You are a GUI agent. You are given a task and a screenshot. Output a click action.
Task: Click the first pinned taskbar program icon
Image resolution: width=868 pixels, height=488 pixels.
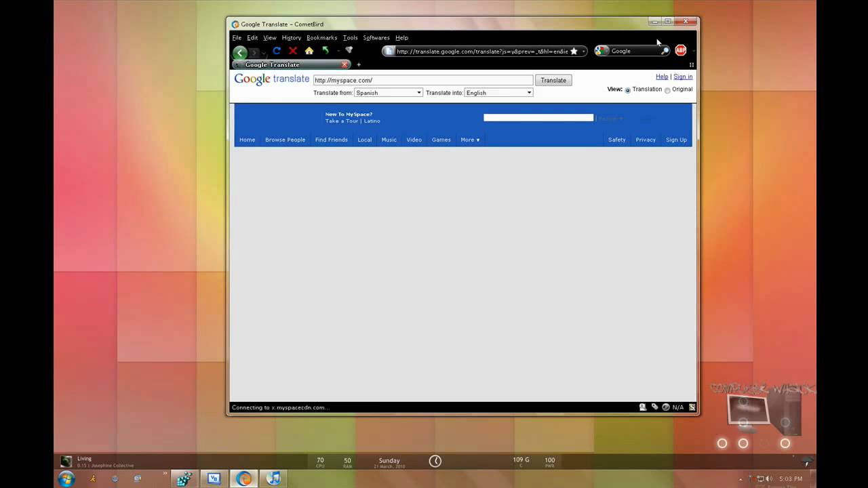pos(184,479)
